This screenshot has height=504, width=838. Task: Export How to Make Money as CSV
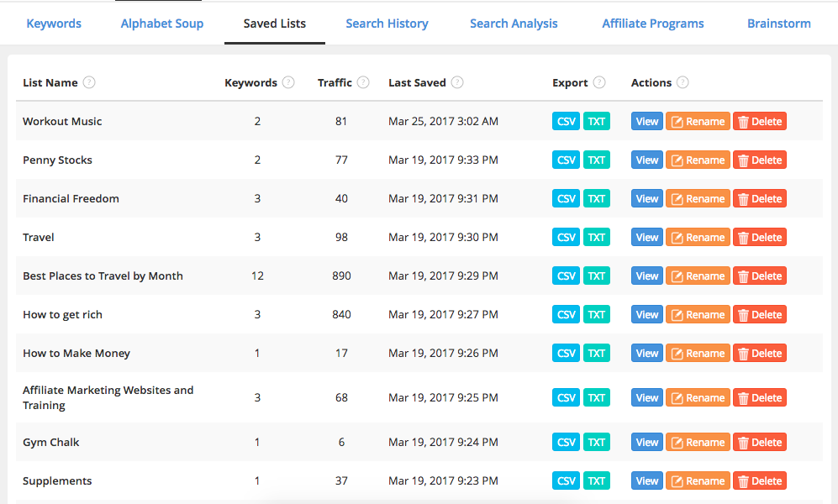(566, 353)
